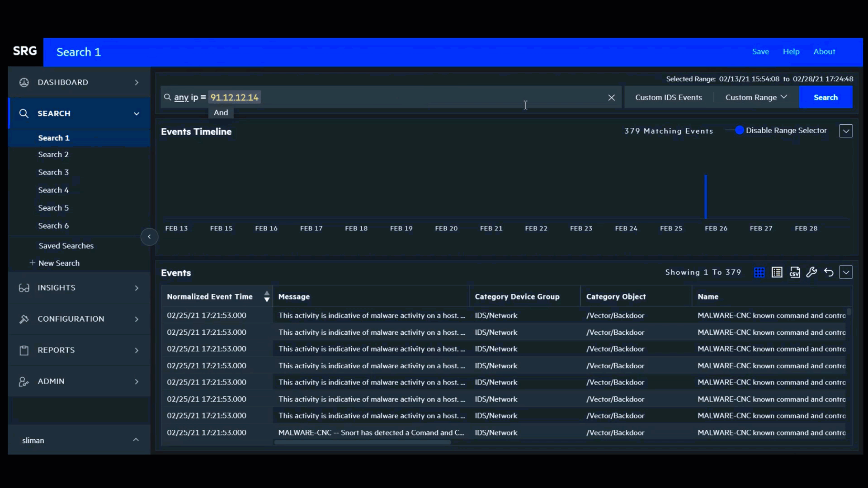Open Saved Searches item
Viewport: 868px width, 488px height.
coord(66,246)
